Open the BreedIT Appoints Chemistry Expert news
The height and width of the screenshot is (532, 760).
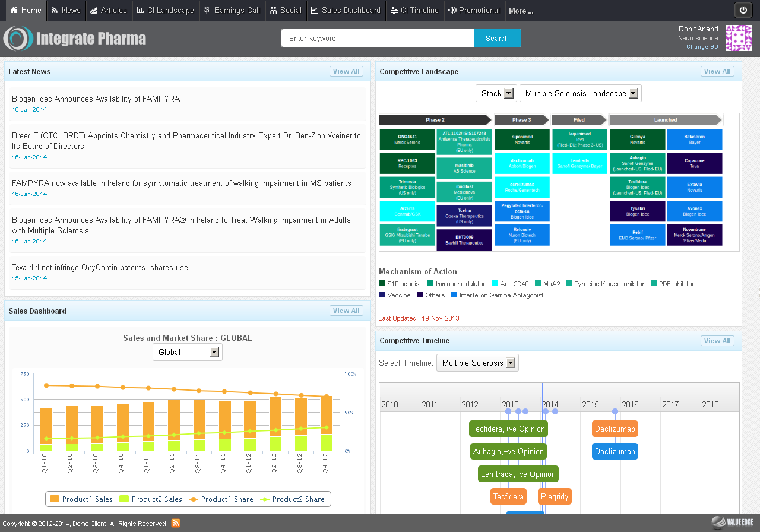186,141
